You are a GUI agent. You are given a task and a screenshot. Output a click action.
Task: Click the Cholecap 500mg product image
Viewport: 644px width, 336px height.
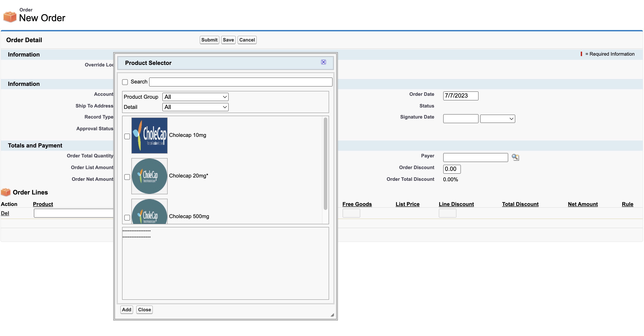[149, 212]
